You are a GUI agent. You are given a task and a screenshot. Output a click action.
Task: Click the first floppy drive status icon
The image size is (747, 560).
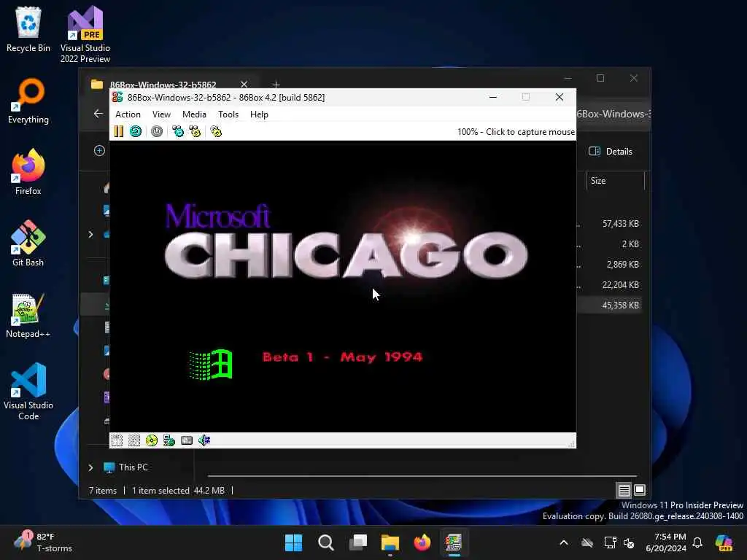[x=117, y=440]
